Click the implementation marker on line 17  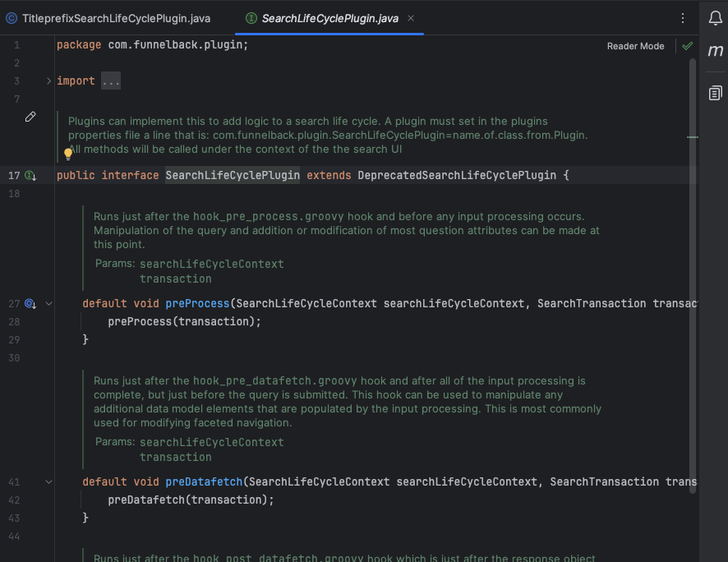click(30, 175)
